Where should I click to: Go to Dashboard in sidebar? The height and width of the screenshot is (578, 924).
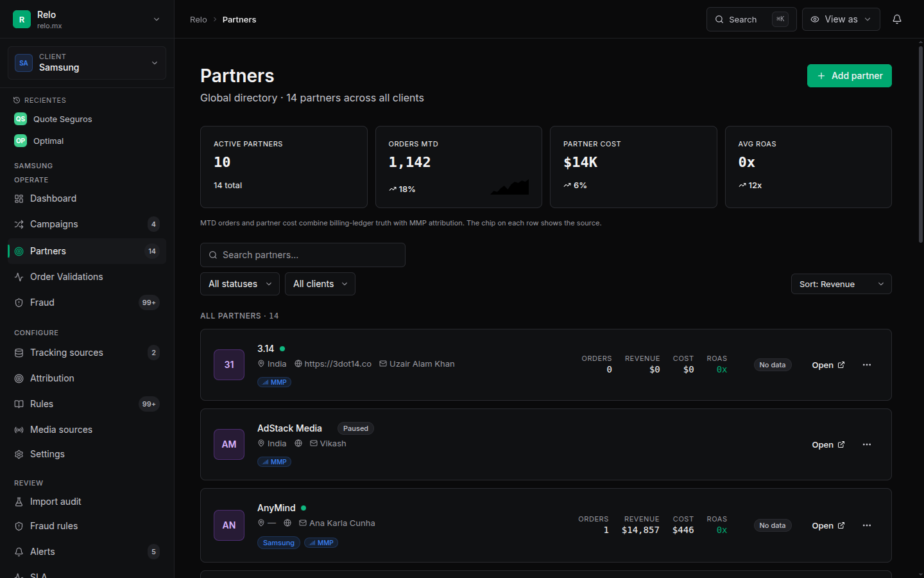coord(87,198)
